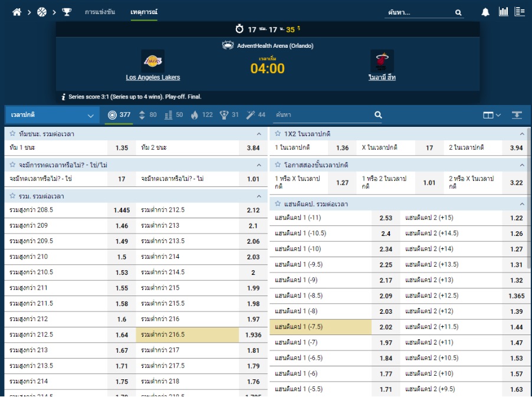Open notifications bell icon
532x397 pixels.
(485, 12)
